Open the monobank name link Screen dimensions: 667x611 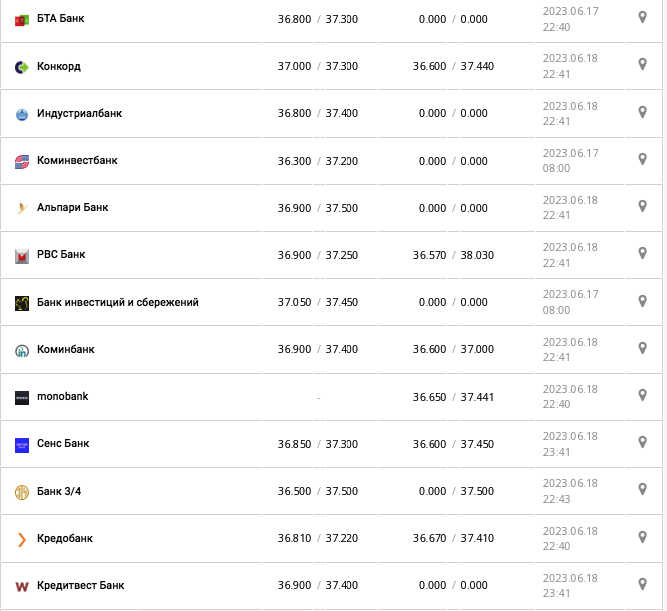tap(62, 396)
